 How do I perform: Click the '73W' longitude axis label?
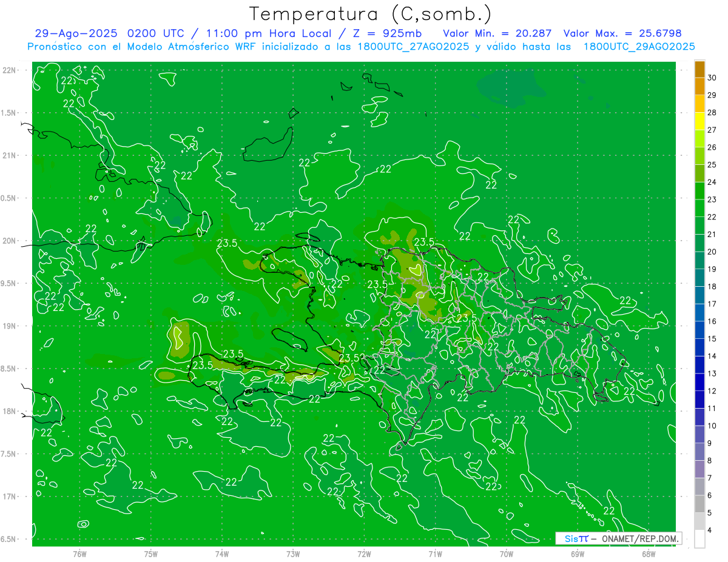(x=293, y=554)
